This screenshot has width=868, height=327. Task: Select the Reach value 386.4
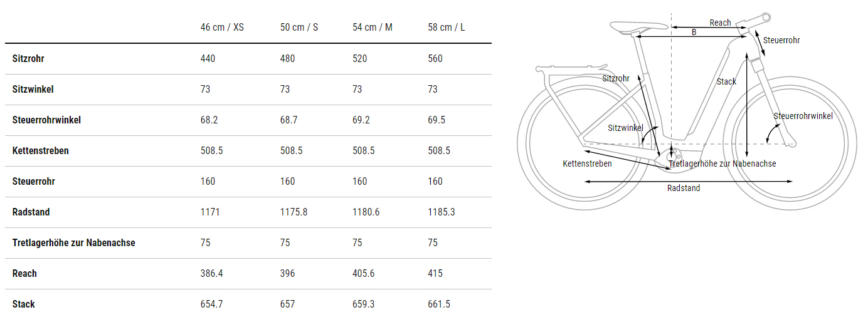pos(213,273)
